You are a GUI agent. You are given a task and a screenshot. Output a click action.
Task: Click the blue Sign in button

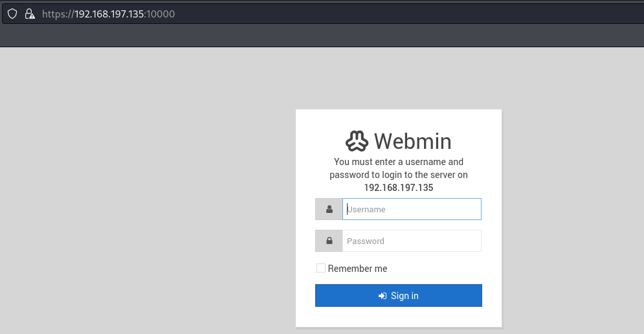click(x=399, y=295)
